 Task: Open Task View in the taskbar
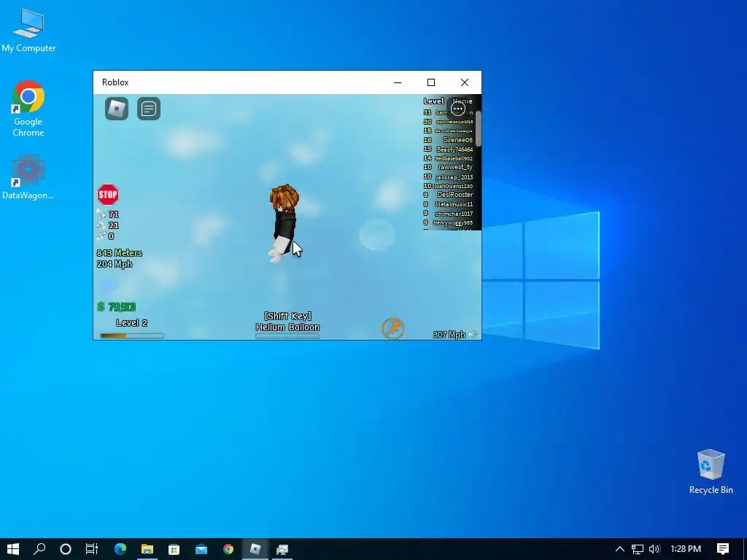[x=92, y=549]
